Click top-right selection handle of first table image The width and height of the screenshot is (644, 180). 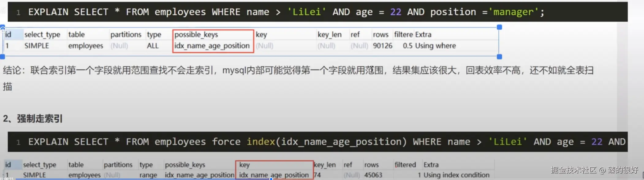tap(499, 27)
